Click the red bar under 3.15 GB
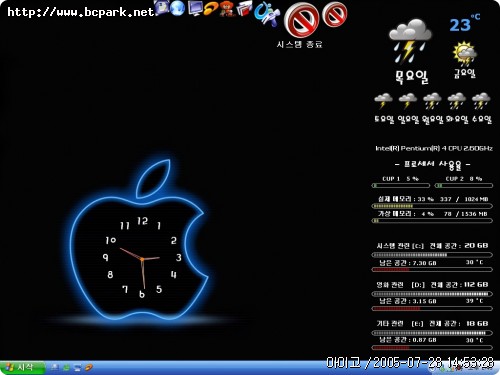This screenshot has width=500, height=375. tap(432, 309)
